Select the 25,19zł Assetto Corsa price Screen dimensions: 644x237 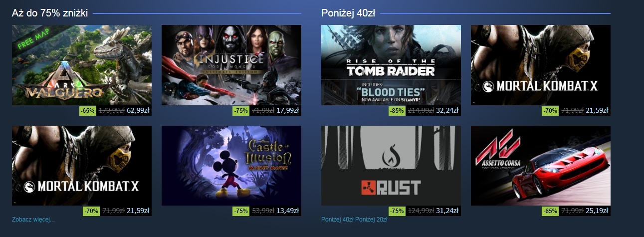(x=597, y=211)
